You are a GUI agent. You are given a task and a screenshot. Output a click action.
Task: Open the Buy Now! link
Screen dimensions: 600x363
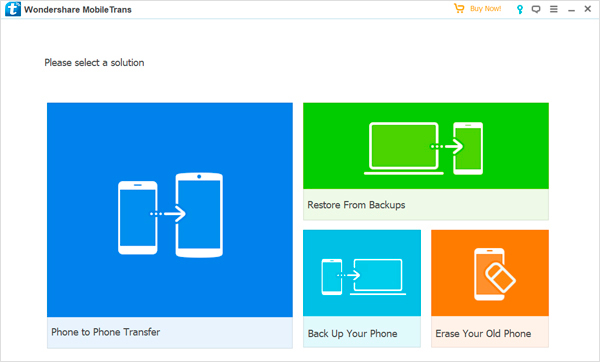(486, 8)
